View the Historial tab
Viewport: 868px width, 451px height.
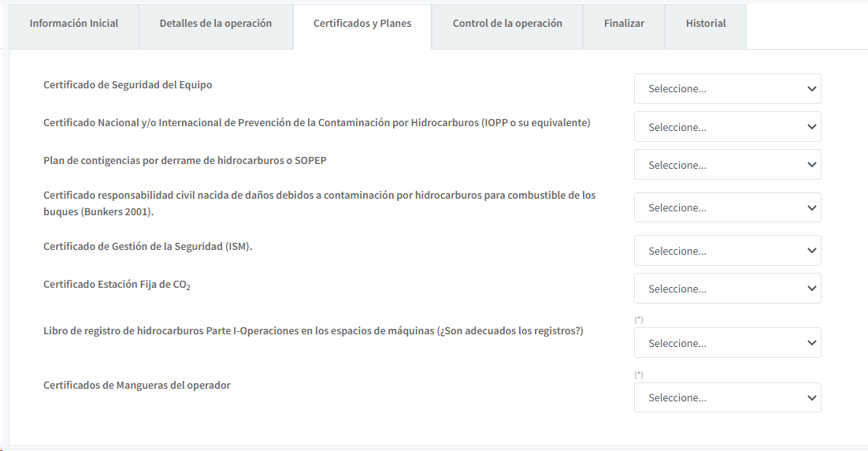pos(706,24)
